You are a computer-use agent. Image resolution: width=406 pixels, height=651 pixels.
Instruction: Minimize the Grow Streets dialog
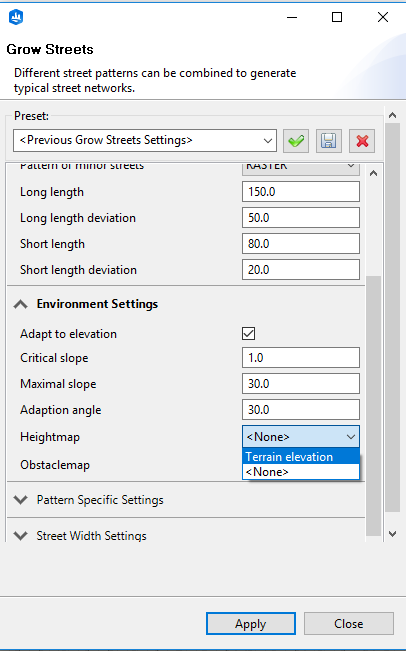click(x=292, y=17)
